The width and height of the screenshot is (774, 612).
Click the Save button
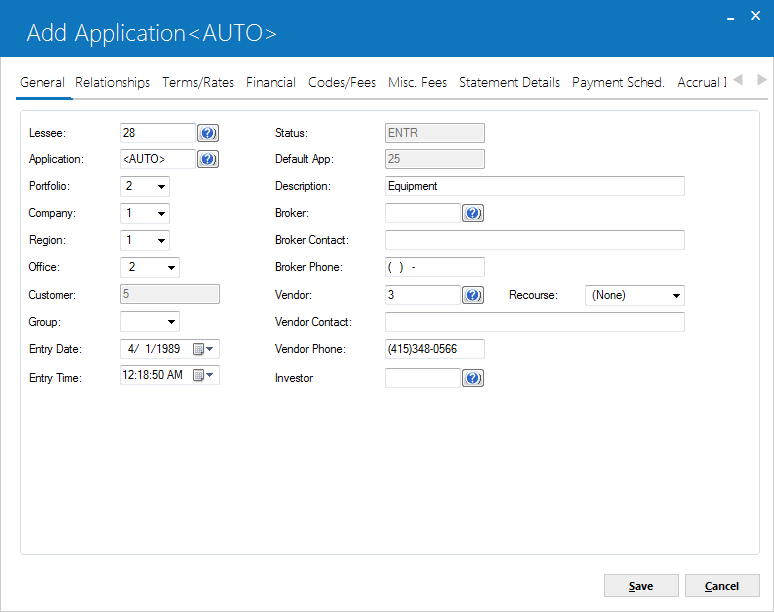point(641,586)
